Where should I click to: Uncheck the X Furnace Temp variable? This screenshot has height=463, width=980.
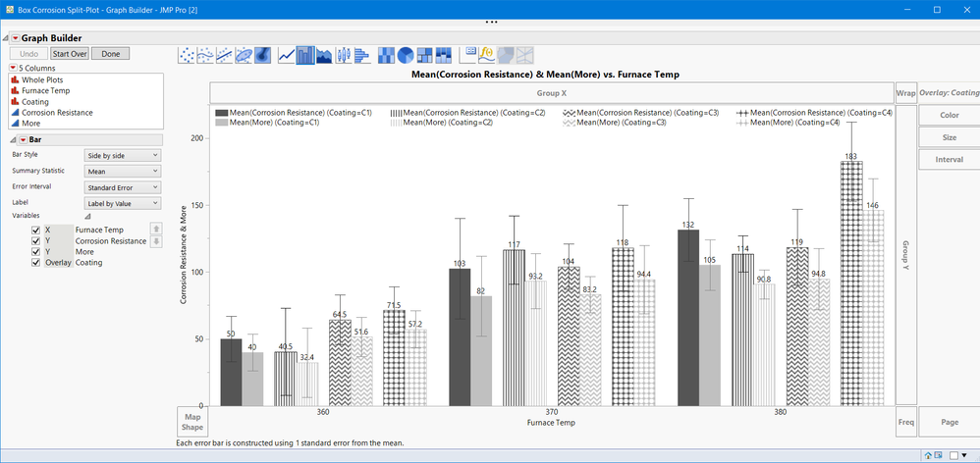(36, 230)
